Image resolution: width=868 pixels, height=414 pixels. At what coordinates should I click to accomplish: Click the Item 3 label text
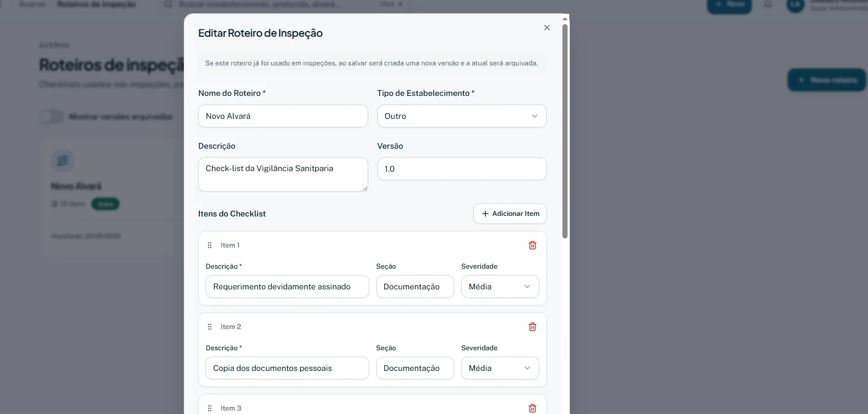coord(231,408)
